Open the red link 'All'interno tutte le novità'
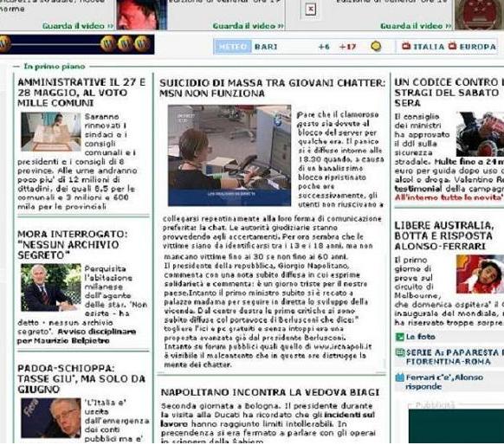Image resolution: width=504 pixels, height=445 pixels. click(x=449, y=197)
